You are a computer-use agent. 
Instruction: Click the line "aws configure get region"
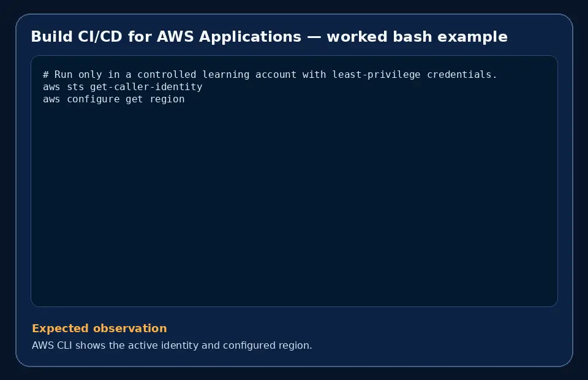coord(114,99)
